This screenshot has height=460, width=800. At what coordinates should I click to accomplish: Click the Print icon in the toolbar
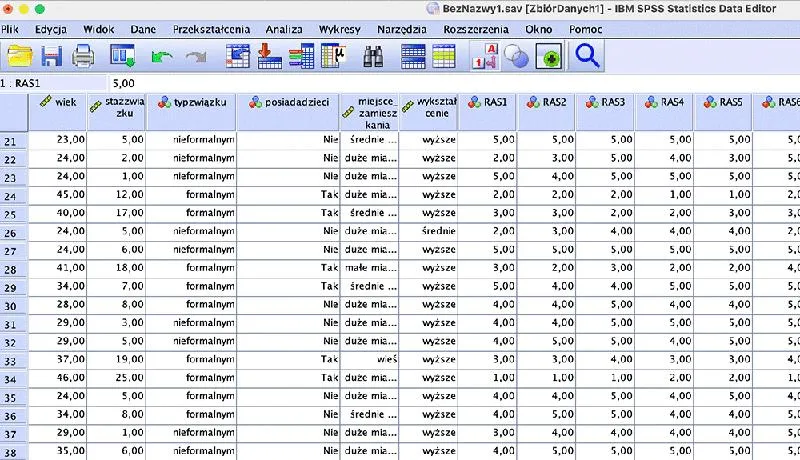click(82, 57)
